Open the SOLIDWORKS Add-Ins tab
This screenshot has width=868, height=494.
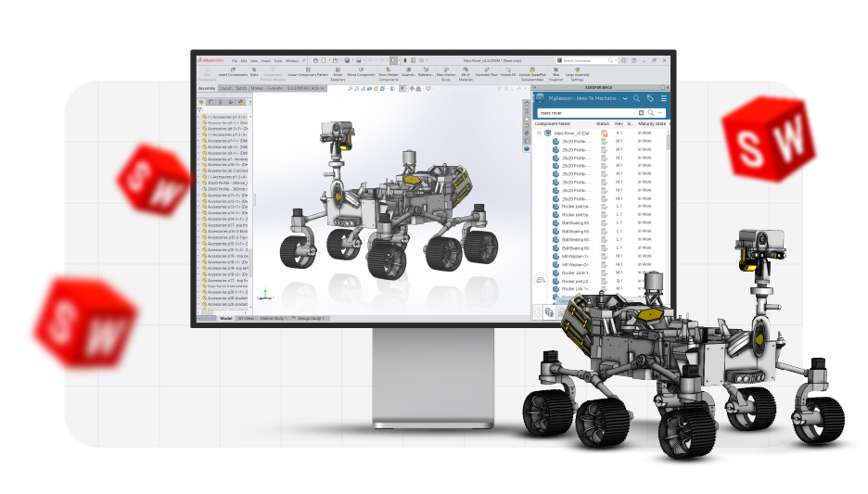click(305, 88)
